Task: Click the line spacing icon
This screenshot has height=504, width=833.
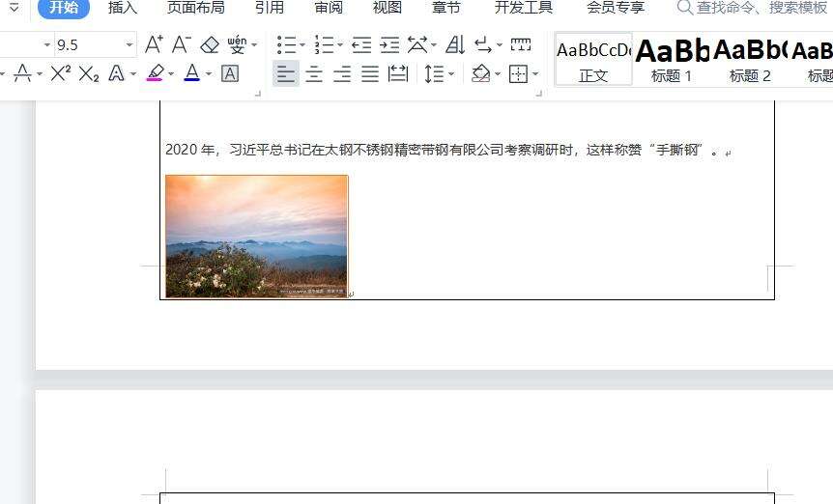Action: point(434,73)
